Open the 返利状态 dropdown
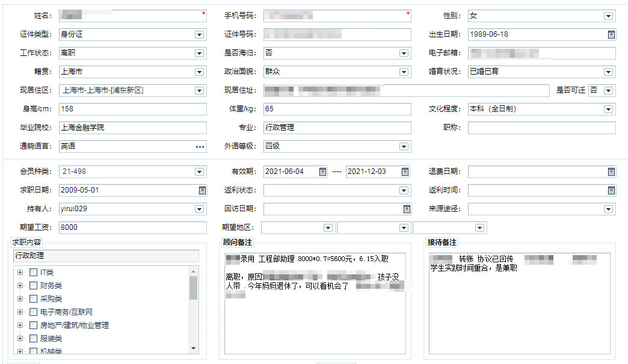 coord(404,190)
